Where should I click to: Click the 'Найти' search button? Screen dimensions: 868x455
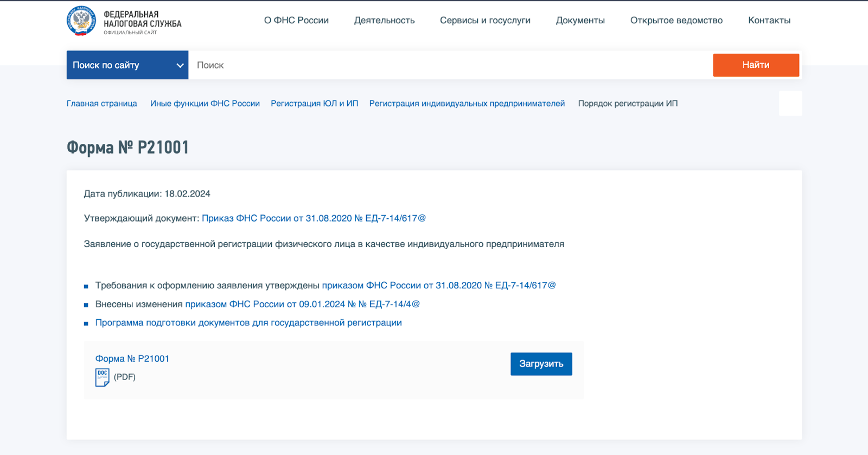(x=756, y=65)
